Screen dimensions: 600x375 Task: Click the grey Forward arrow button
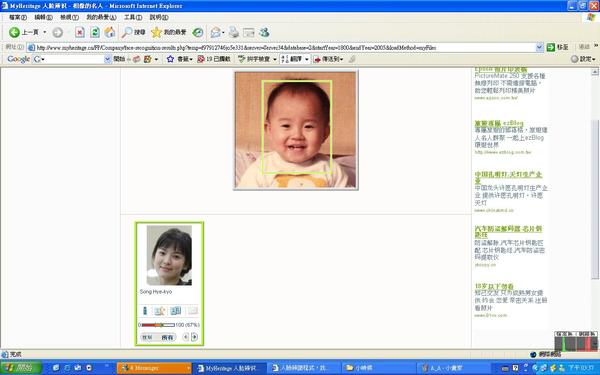tap(57, 33)
